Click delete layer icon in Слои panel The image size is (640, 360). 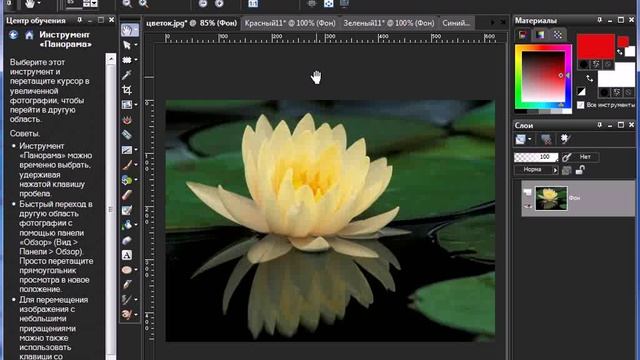coord(546,139)
